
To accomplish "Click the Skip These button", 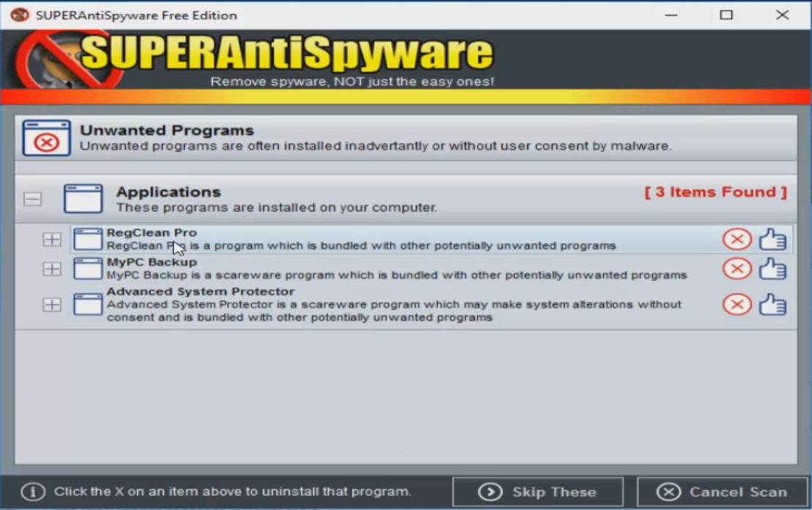I will (x=538, y=492).
